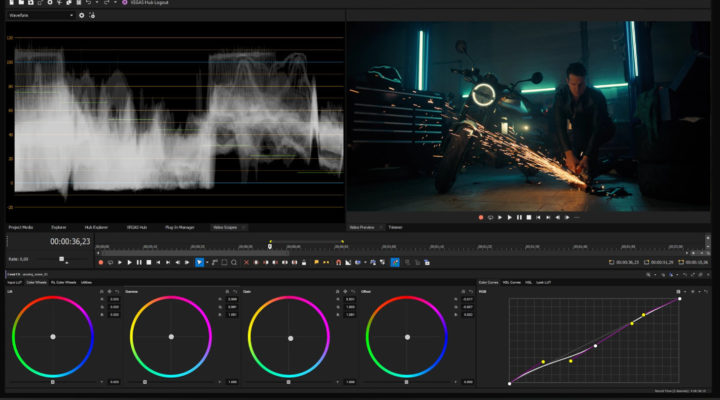
Task: Click the timeline horizontal scrollbar
Action: coord(195,253)
